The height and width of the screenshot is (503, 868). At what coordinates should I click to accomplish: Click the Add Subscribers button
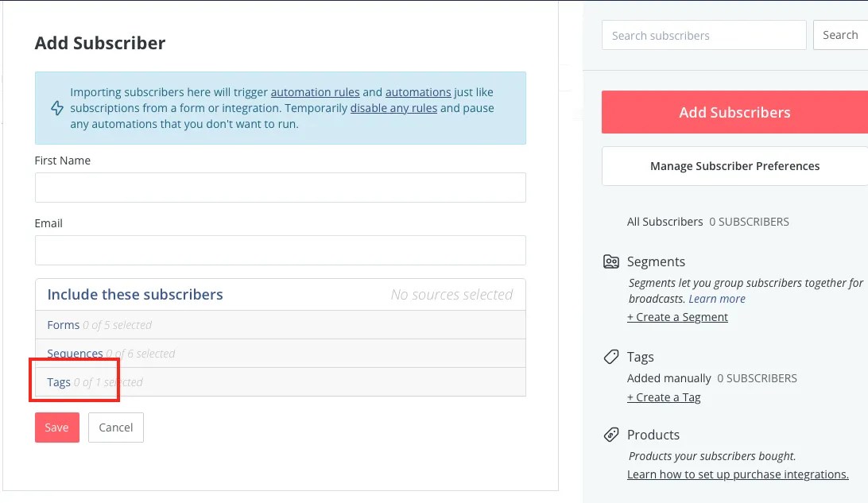point(734,112)
